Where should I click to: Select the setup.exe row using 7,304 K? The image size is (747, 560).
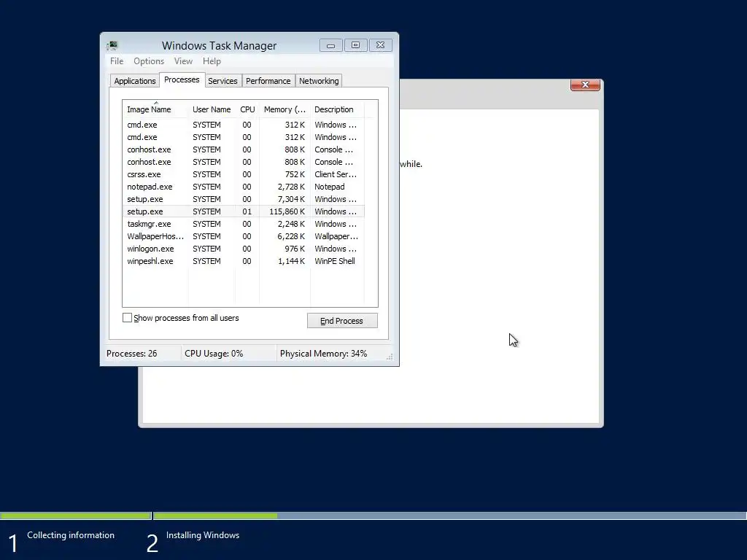(x=244, y=199)
